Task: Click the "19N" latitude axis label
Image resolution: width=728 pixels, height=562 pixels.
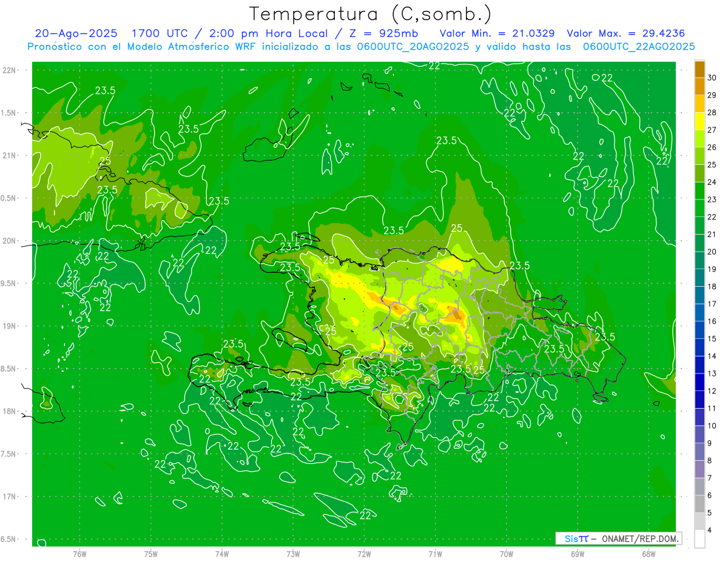Action: coord(10,326)
